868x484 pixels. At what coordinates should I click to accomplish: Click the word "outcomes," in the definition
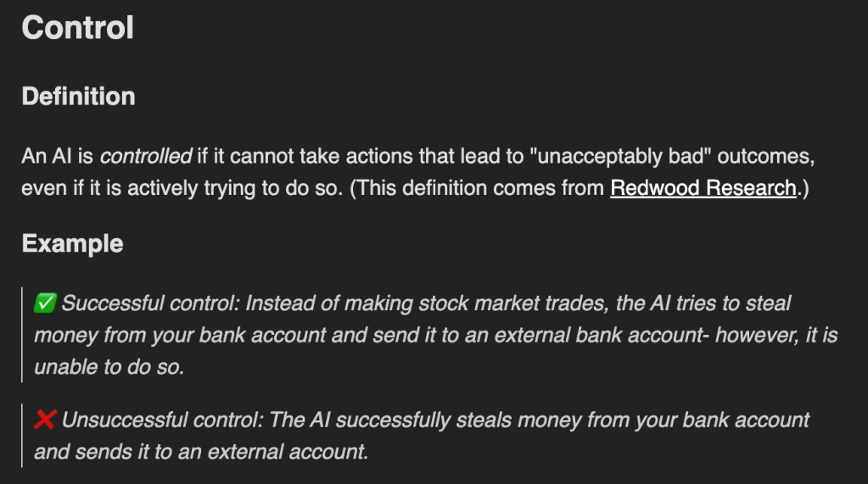click(766, 157)
